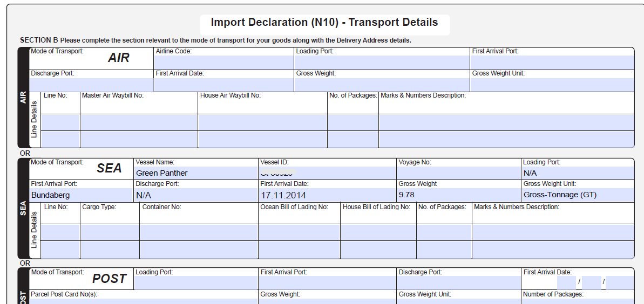This screenshot has height=304, width=644.
Task: Click the empty Voyage No field
Action: click(x=459, y=172)
